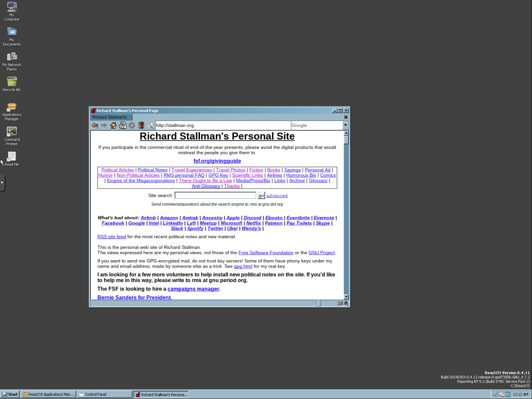Go to the browser home page icon
Viewport: 532px width, 399px height.
(113, 125)
